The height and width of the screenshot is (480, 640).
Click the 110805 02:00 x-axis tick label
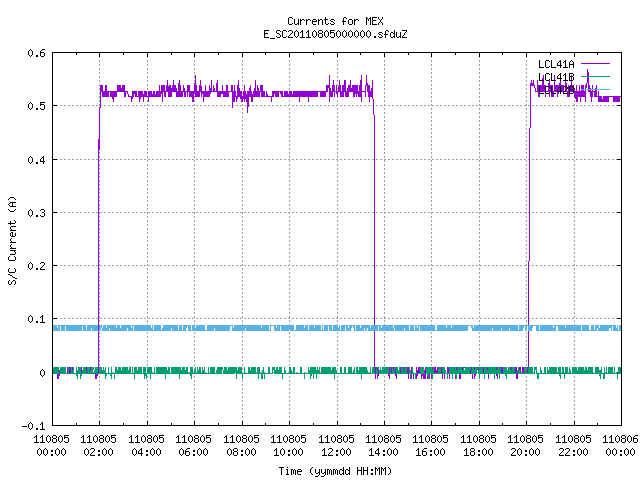[98, 445]
